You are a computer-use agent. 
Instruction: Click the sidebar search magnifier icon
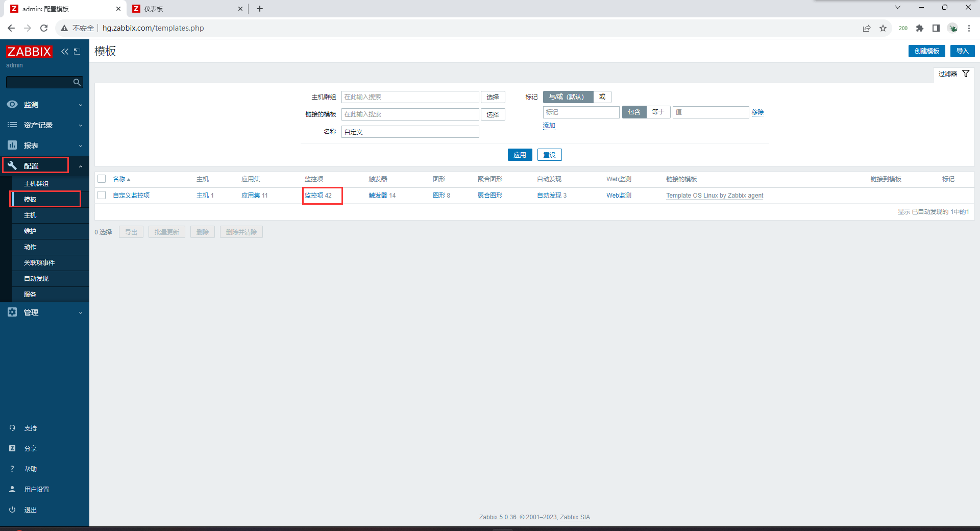tap(77, 82)
